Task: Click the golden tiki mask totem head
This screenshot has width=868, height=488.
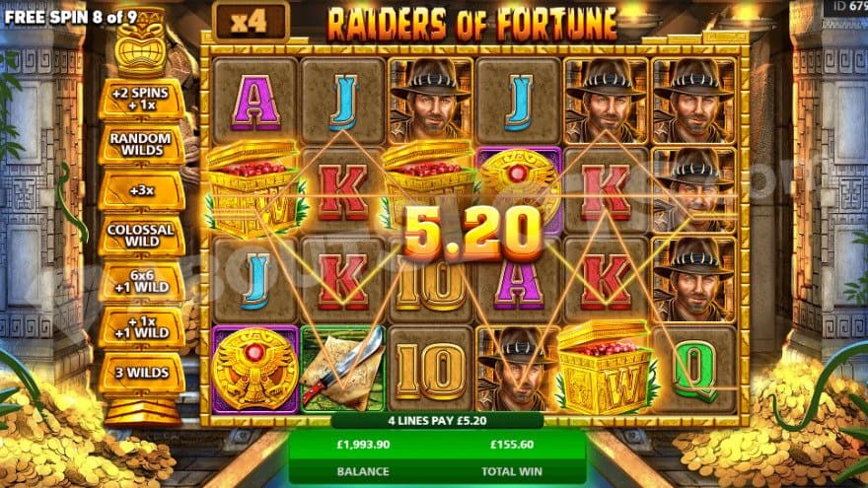Action: click(141, 43)
